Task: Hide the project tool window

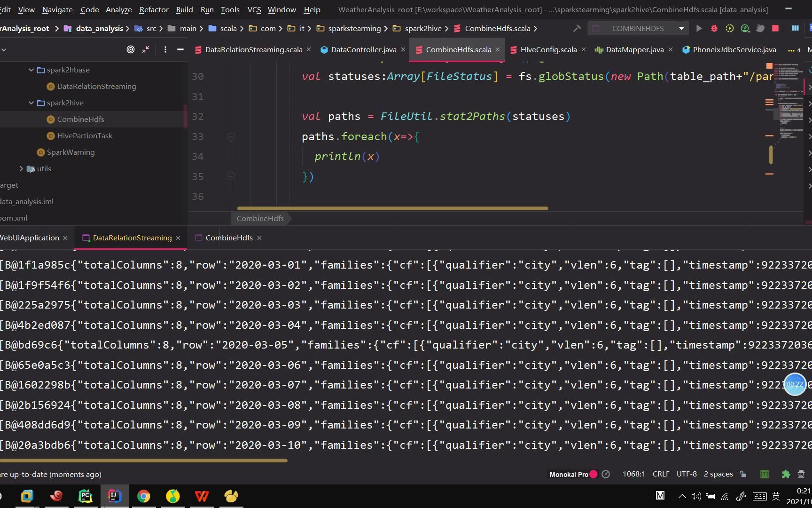Action: pos(180,49)
